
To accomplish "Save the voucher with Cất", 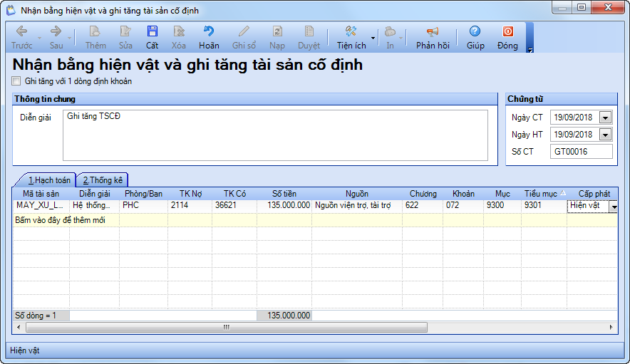I will pyautogui.click(x=153, y=37).
